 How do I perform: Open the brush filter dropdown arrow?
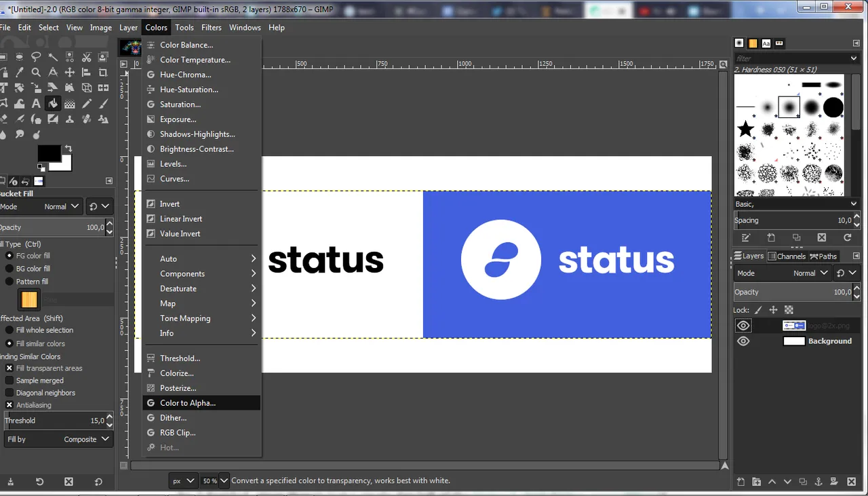click(x=854, y=58)
